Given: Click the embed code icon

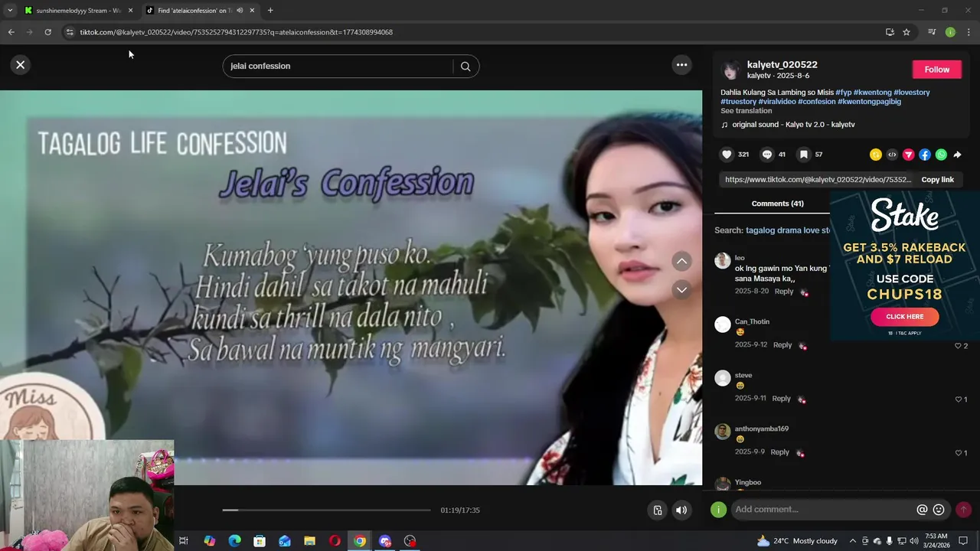Looking at the screenshot, I should pos(892,155).
